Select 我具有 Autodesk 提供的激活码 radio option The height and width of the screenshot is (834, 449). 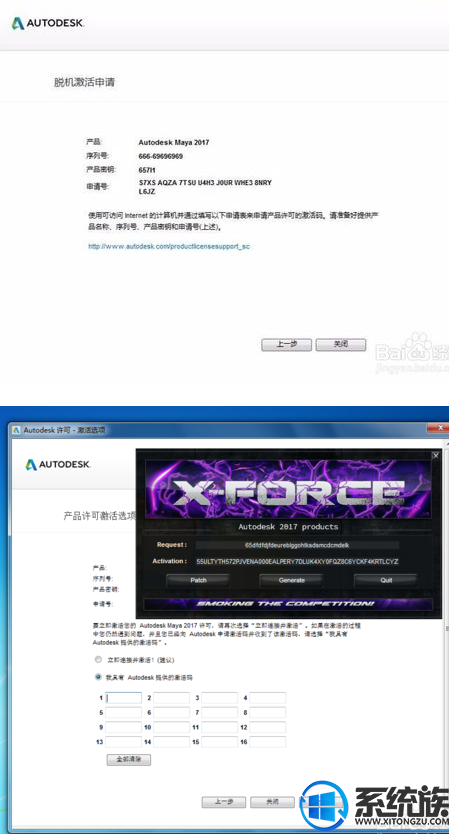98,678
